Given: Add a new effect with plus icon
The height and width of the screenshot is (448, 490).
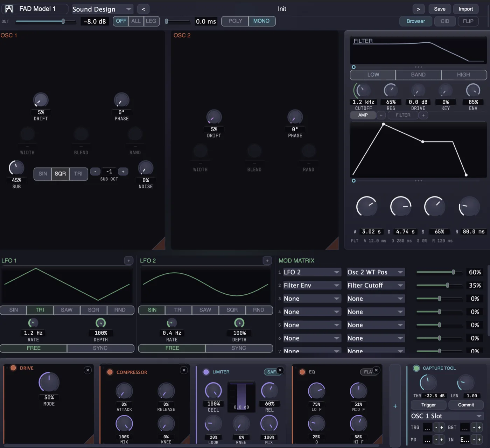Looking at the screenshot, I should (x=395, y=406).
